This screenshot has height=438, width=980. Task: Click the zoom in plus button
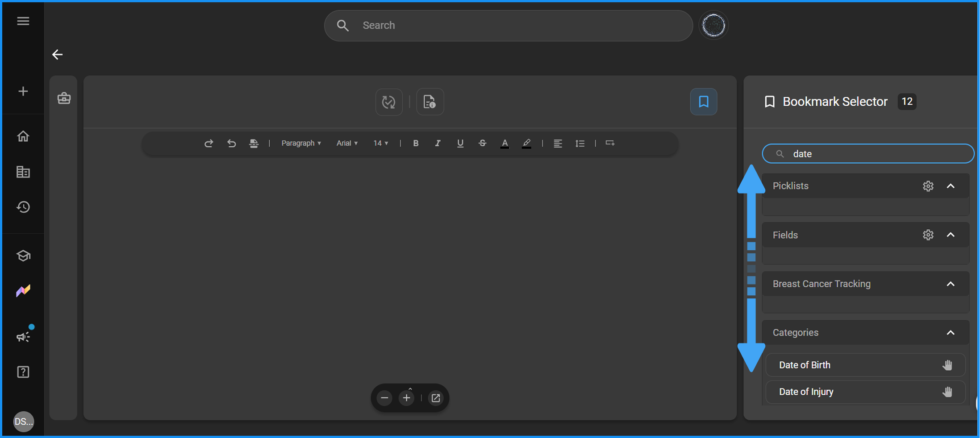pos(406,398)
